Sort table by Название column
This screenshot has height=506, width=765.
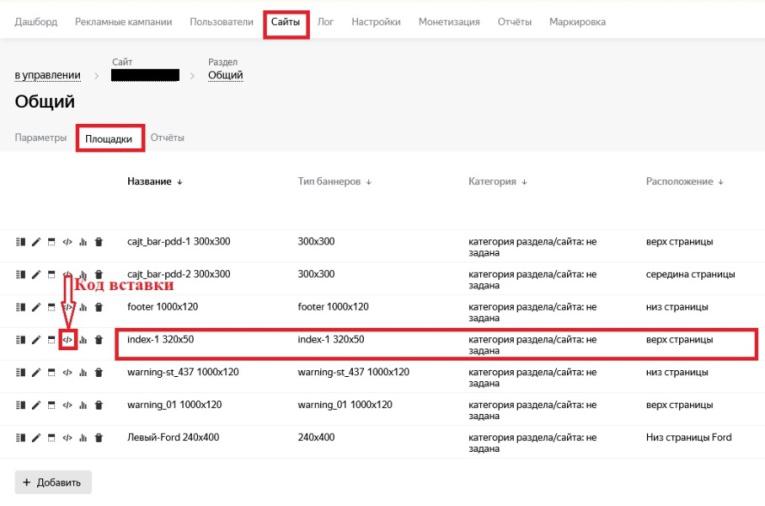click(x=155, y=182)
